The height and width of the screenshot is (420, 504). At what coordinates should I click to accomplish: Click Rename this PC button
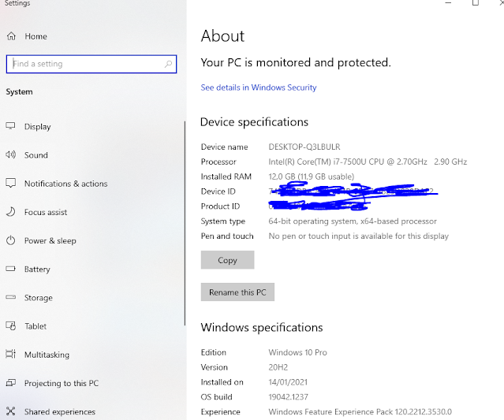(x=237, y=292)
